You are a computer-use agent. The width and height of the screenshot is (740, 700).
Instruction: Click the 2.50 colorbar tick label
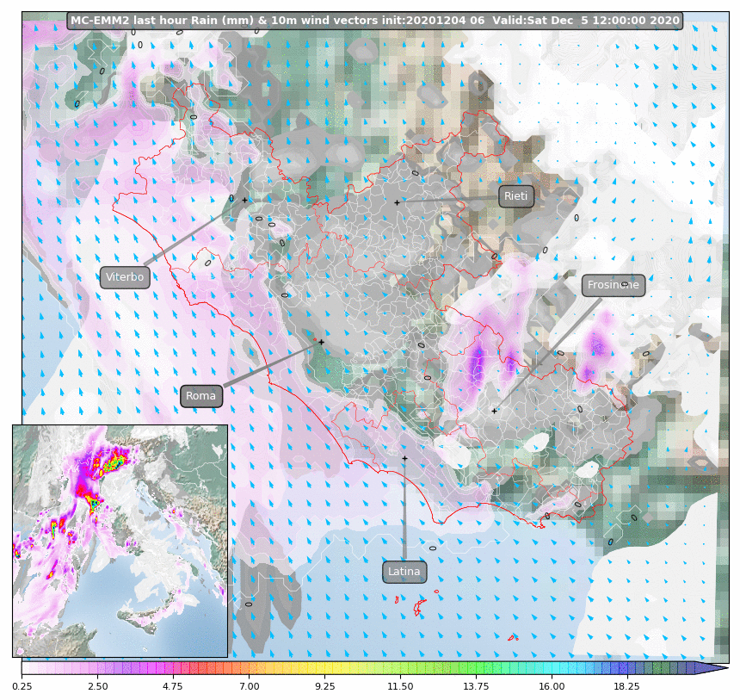click(98, 686)
